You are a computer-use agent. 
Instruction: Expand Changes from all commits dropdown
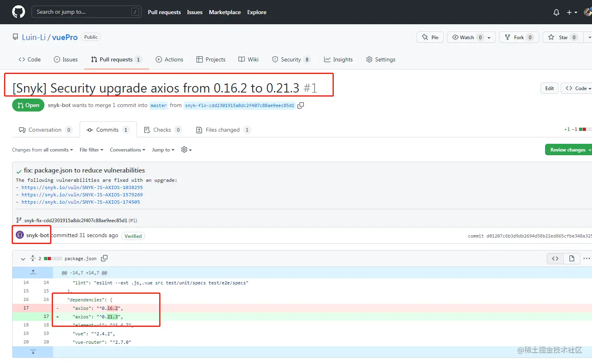point(42,150)
